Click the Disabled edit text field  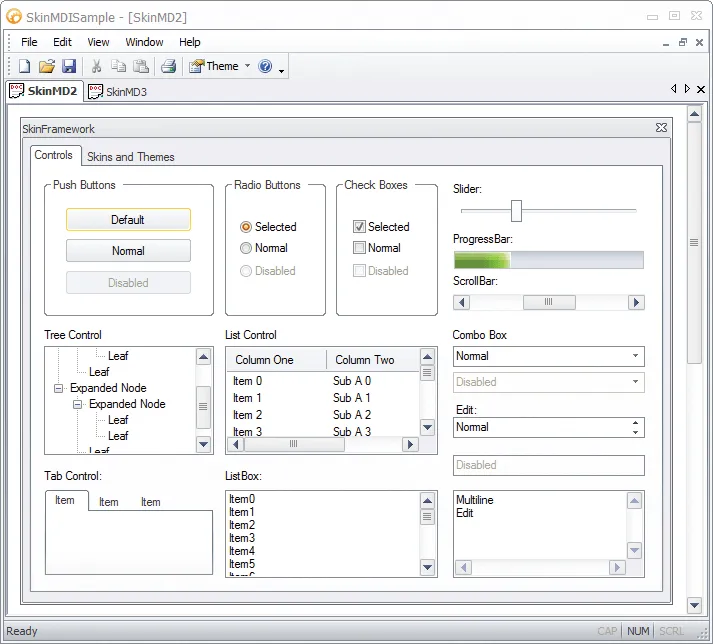coord(548,465)
